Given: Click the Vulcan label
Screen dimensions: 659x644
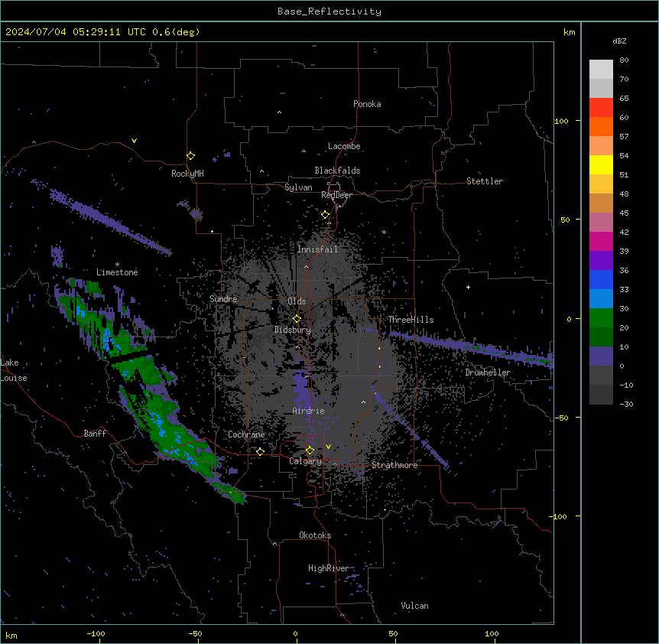Looking at the screenshot, I should pyautogui.click(x=415, y=606).
